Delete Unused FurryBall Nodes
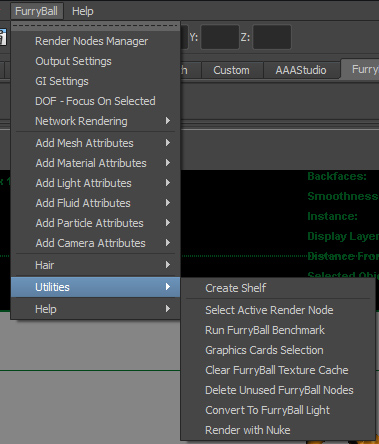 (278, 390)
